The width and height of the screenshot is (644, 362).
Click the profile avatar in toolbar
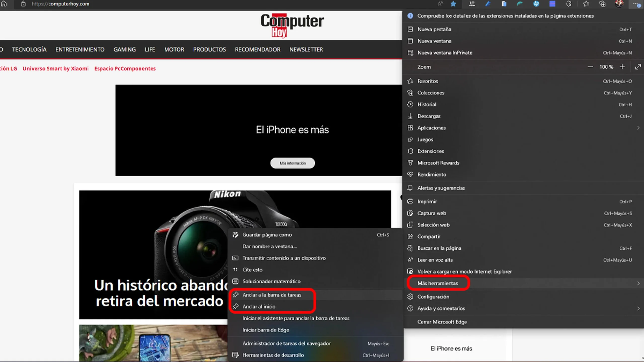click(619, 4)
